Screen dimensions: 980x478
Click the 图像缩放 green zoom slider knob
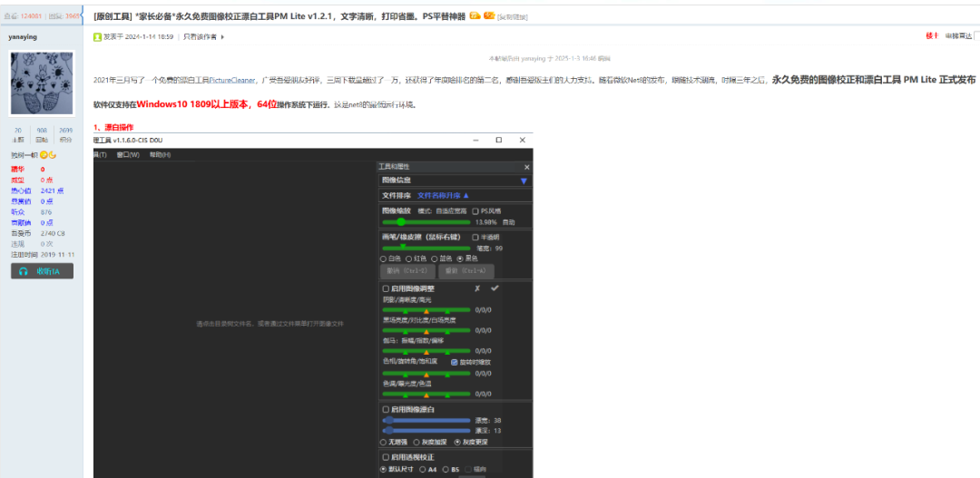[401, 222]
